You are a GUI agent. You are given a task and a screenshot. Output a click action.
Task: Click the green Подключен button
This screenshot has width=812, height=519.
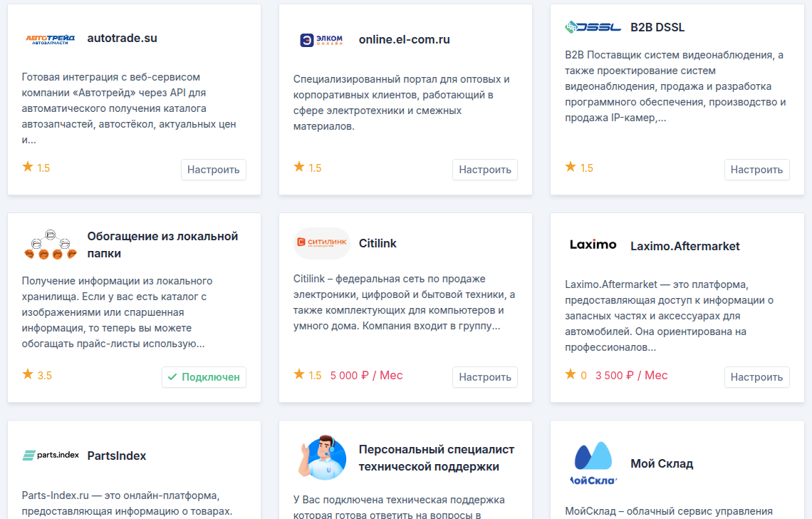204,377
